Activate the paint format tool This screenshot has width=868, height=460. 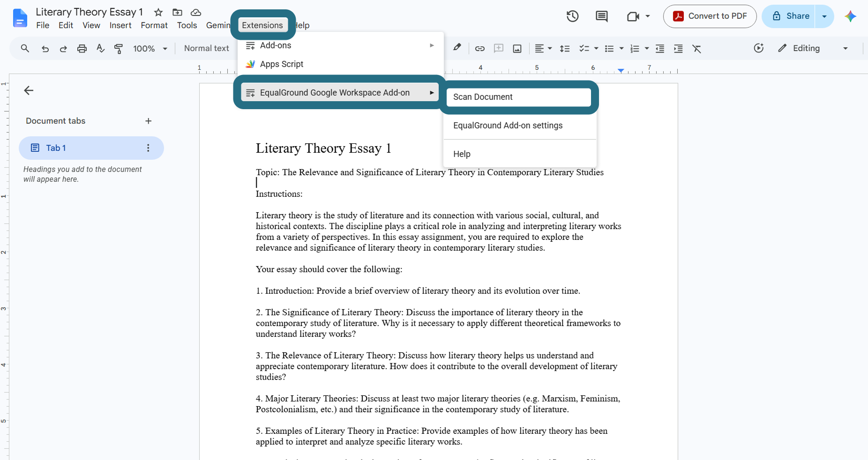tap(119, 48)
